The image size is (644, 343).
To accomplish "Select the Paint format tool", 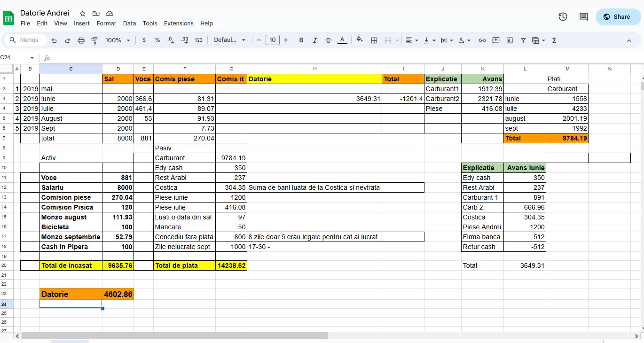I will (x=94, y=40).
